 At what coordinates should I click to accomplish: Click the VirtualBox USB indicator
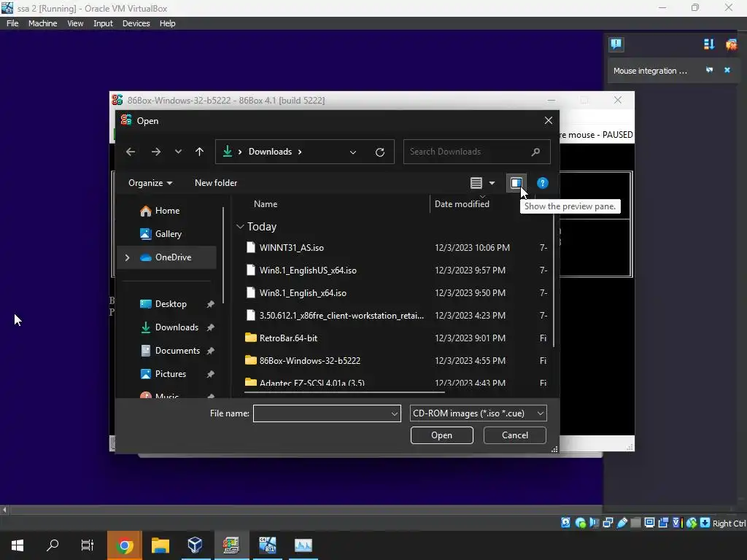tap(622, 523)
